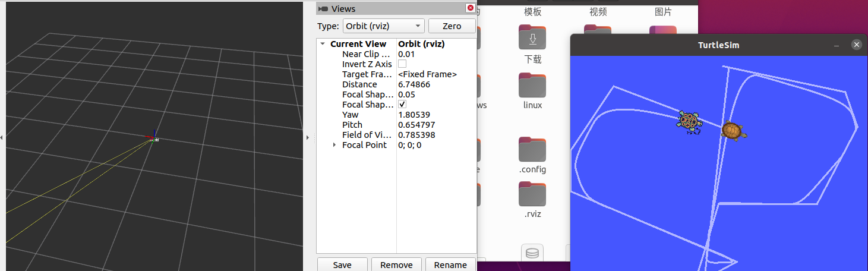Close the Views panel with the red X

[x=471, y=8]
